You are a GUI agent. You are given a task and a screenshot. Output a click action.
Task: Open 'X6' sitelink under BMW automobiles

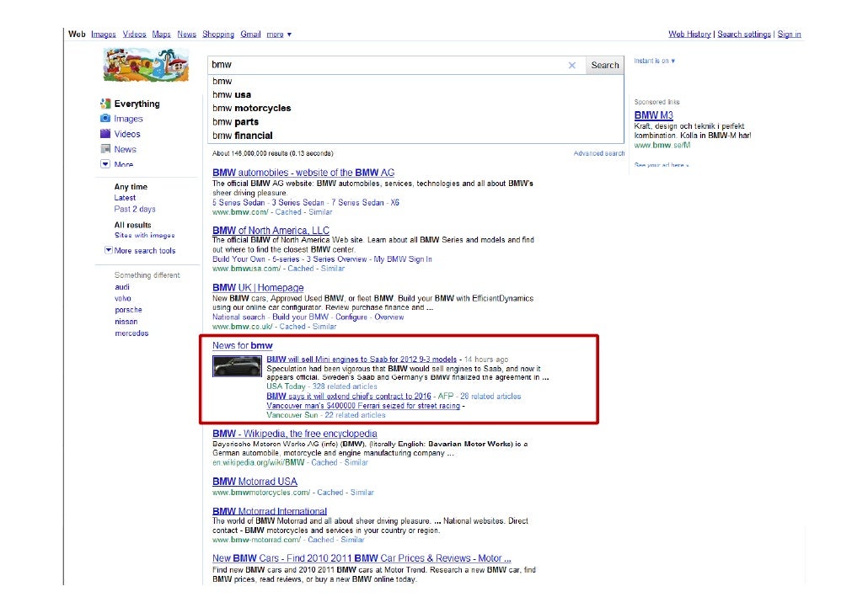click(x=394, y=202)
